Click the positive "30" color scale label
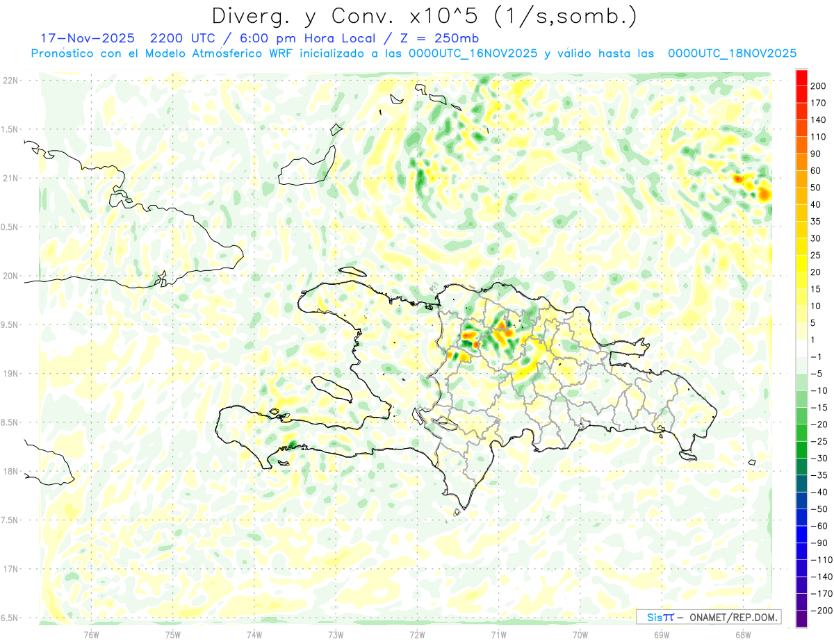 [x=817, y=238]
